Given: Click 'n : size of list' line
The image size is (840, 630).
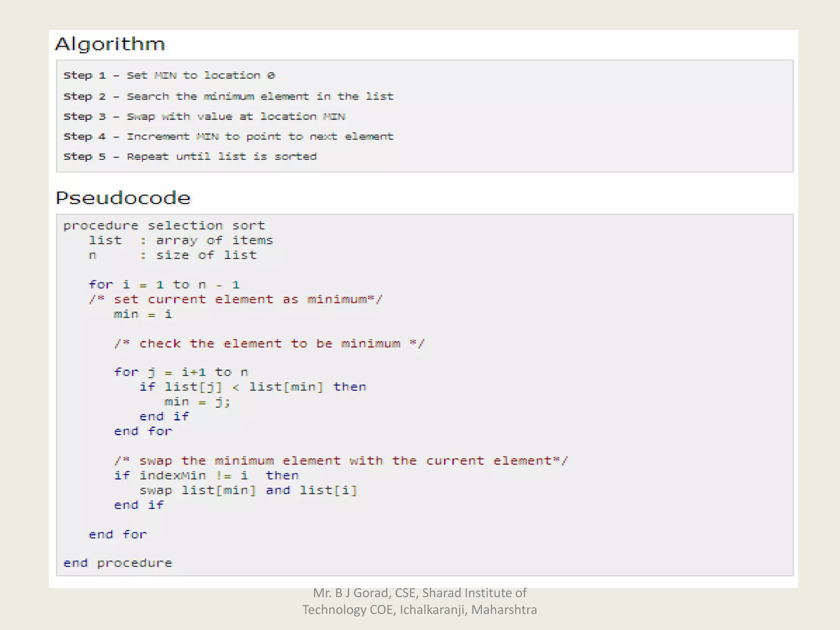Looking at the screenshot, I should point(172,255).
